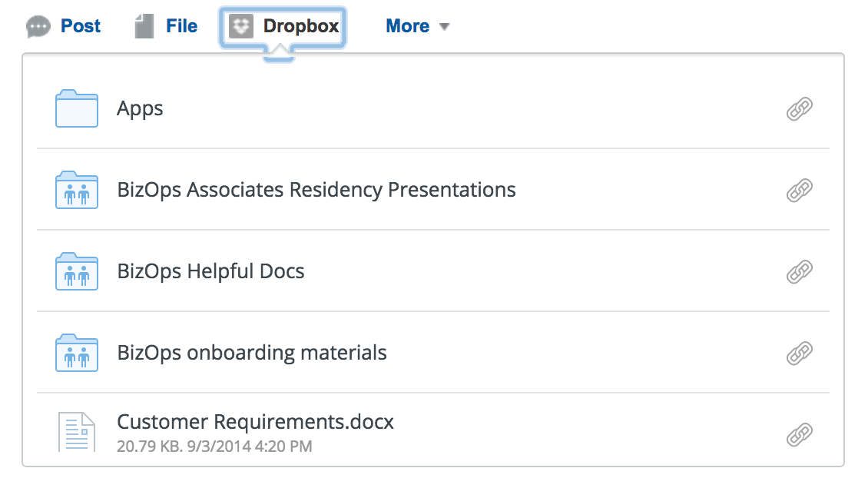868x498 pixels.
Task: Copy link for BizOps onboarding materials
Action: click(x=800, y=353)
